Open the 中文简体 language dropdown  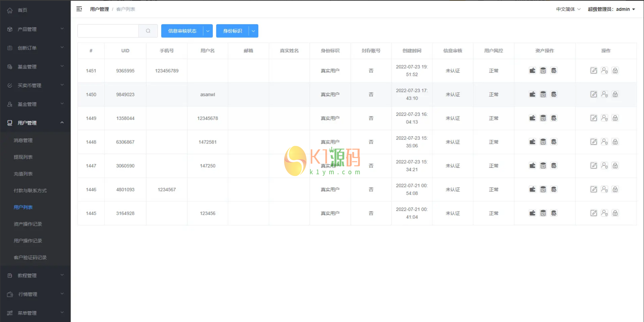(568, 9)
